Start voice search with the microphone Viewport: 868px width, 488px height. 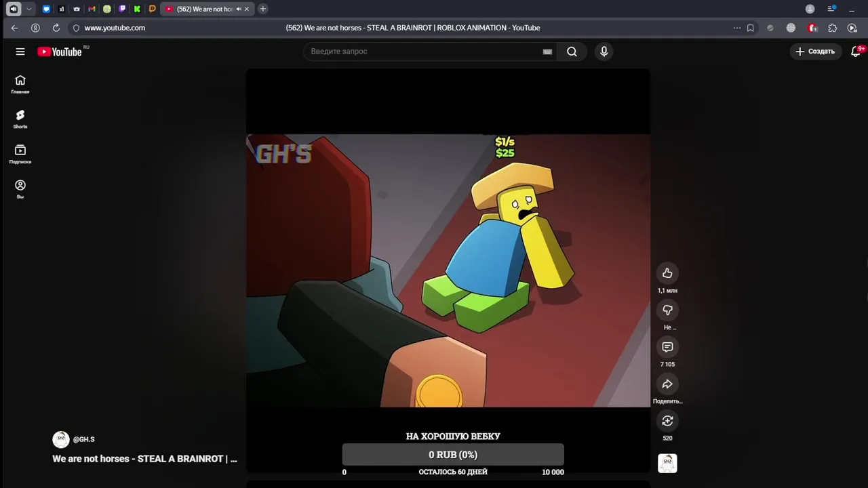coord(604,52)
